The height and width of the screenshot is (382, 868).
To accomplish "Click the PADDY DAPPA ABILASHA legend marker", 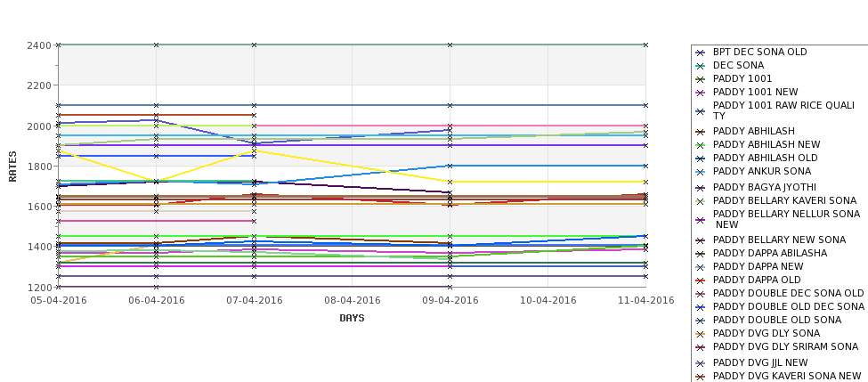I will [x=701, y=254].
